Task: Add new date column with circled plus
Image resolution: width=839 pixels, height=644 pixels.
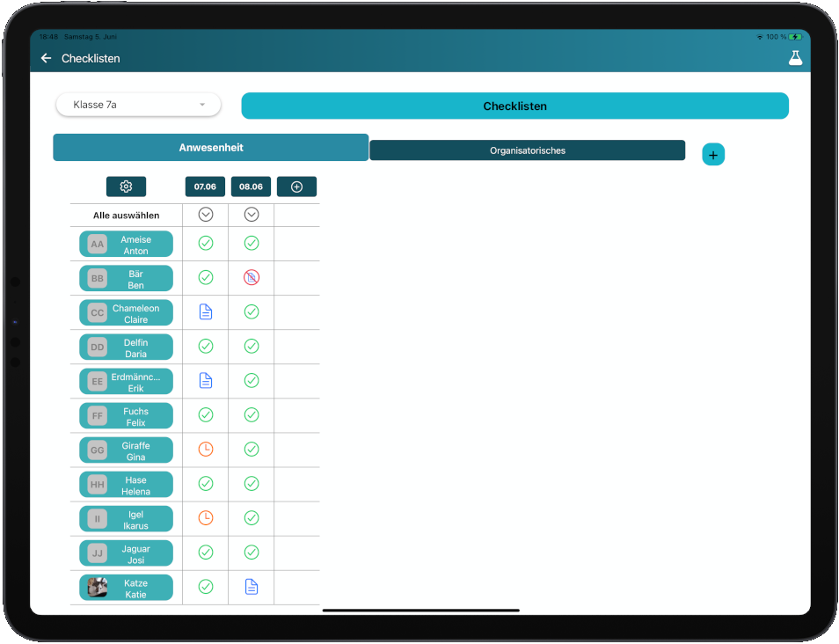Action: [296, 187]
